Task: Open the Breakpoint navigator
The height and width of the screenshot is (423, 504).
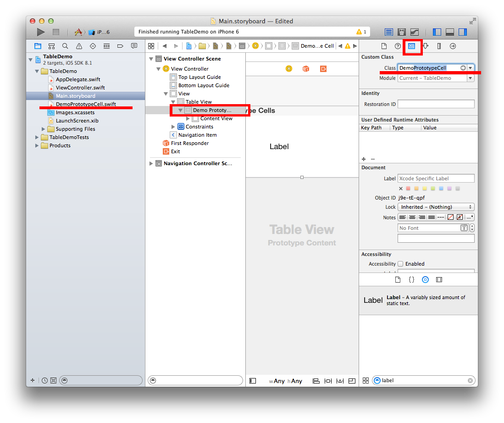Action: coord(120,46)
